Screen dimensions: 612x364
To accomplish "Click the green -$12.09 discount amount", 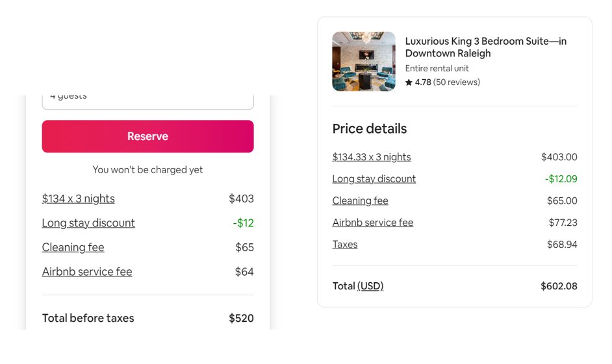I will (561, 179).
